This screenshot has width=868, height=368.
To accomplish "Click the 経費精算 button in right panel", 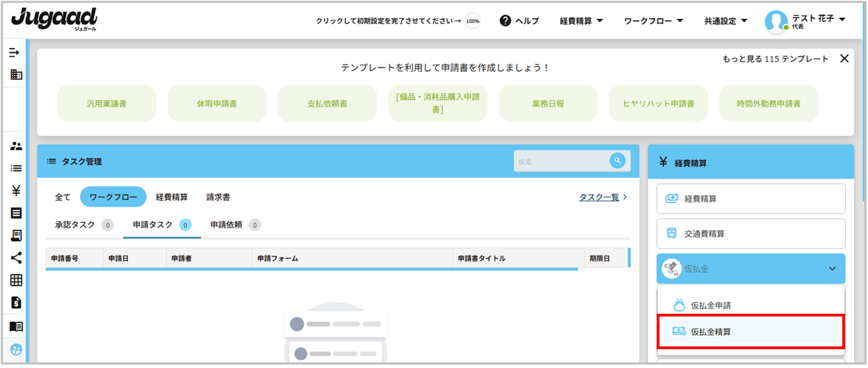I will 751,198.
